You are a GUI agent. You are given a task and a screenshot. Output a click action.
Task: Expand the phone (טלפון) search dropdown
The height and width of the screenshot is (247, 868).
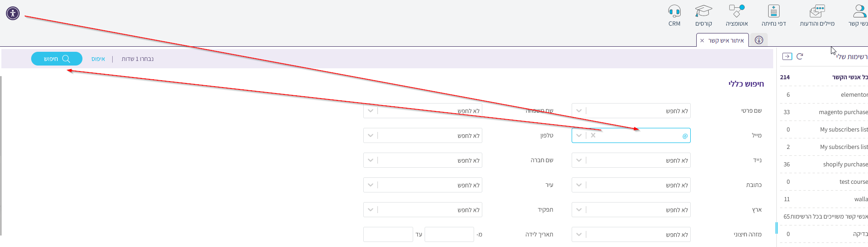pos(371,136)
